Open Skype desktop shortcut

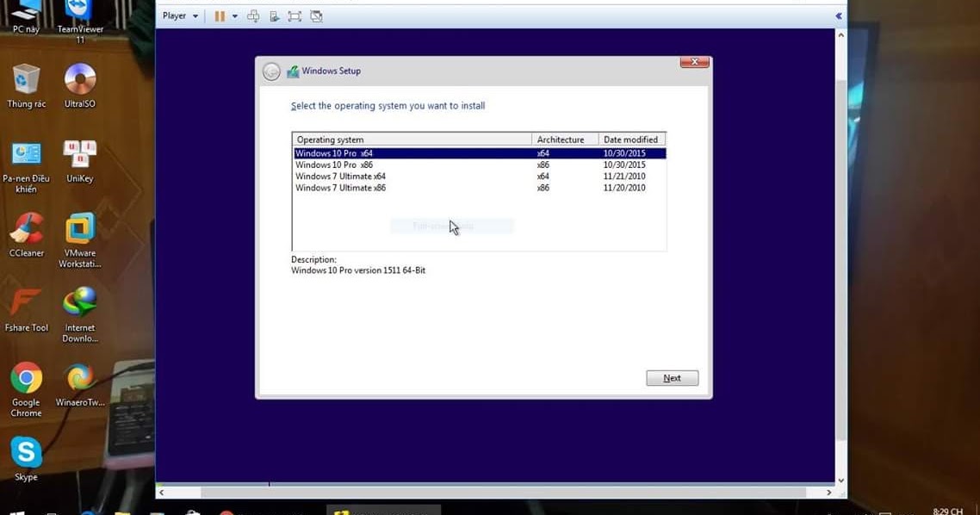pyautogui.click(x=26, y=459)
